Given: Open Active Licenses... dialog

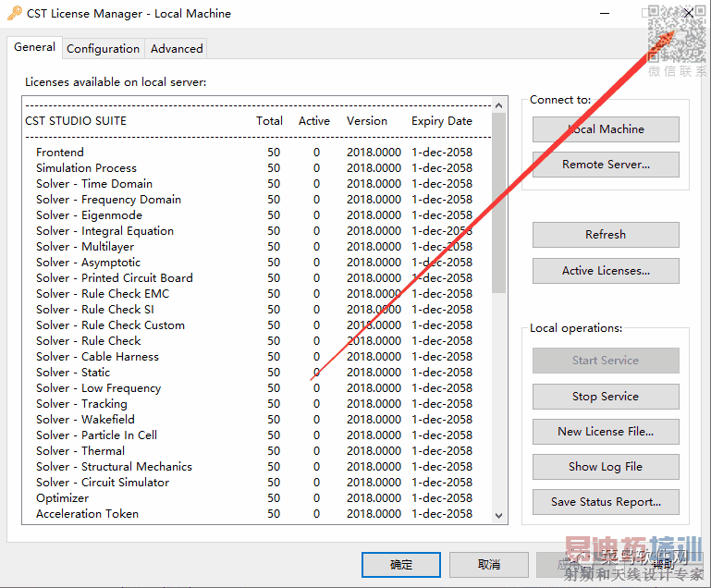Looking at the screenshot, I should tap(606, 271).
